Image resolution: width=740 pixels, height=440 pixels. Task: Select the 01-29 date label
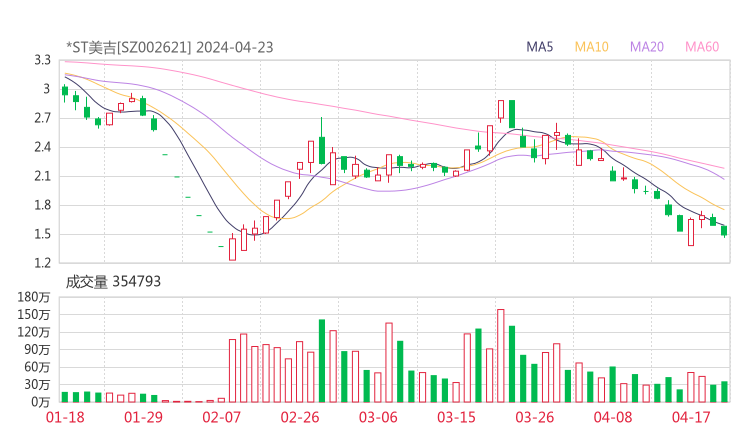point(143,417)
